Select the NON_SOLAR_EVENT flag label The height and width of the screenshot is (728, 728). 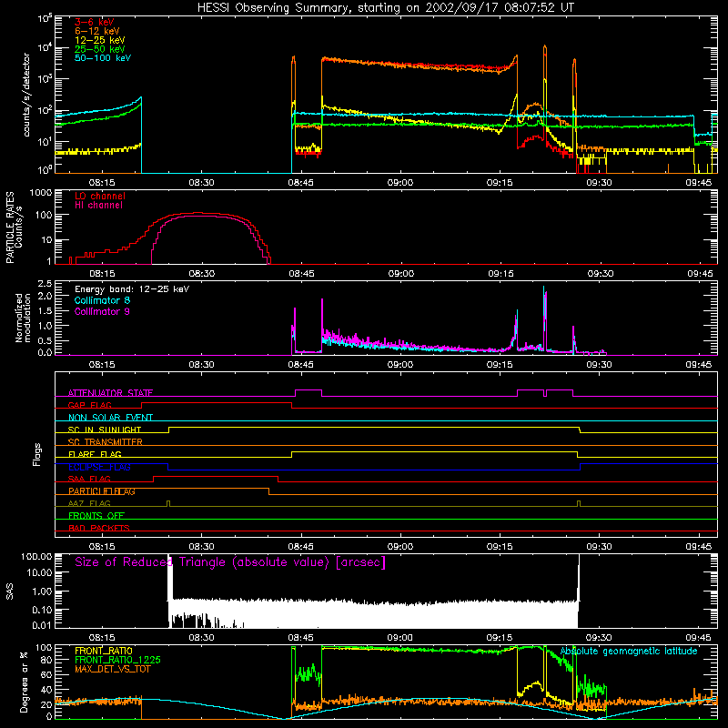pos(110,418)
